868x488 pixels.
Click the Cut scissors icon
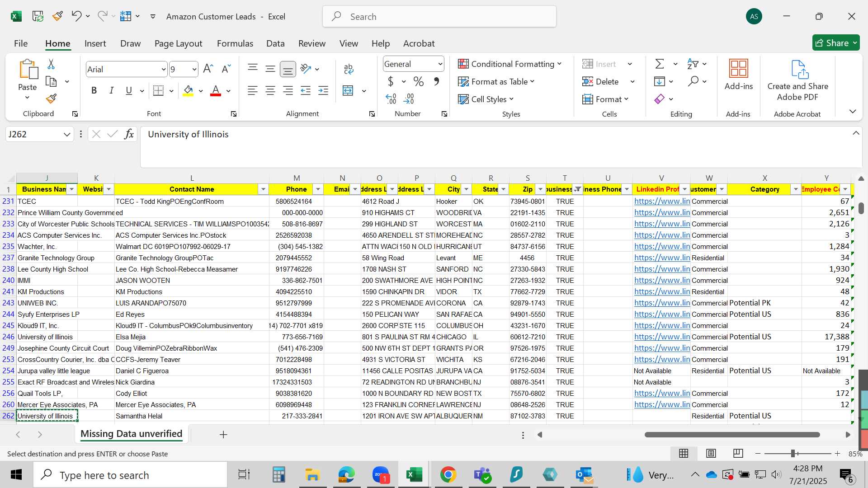point(51,64)
